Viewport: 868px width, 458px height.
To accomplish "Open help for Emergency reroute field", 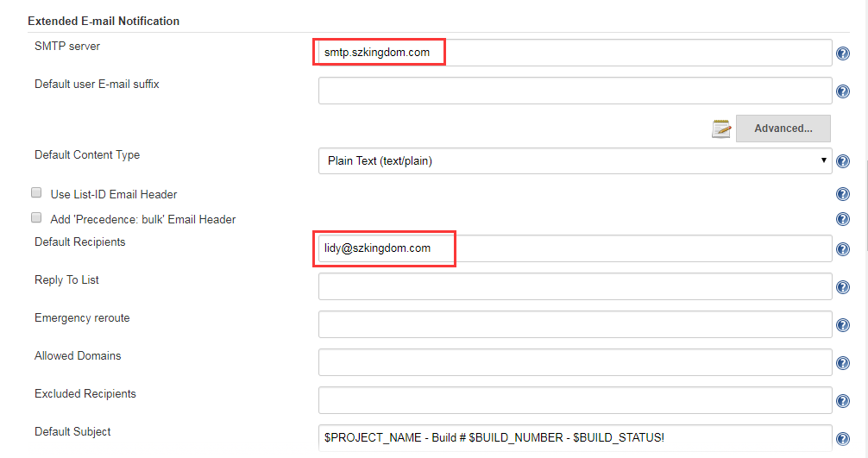I will coord(842,325).
